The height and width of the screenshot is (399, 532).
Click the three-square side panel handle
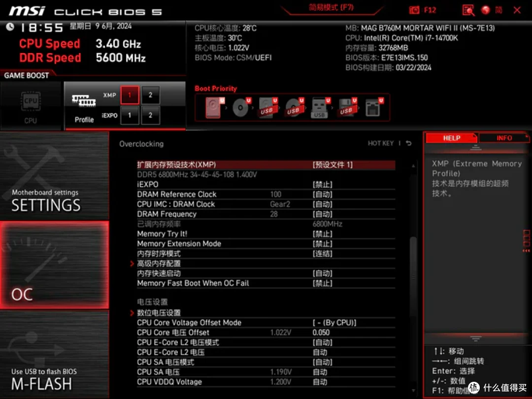coord(526,240)
